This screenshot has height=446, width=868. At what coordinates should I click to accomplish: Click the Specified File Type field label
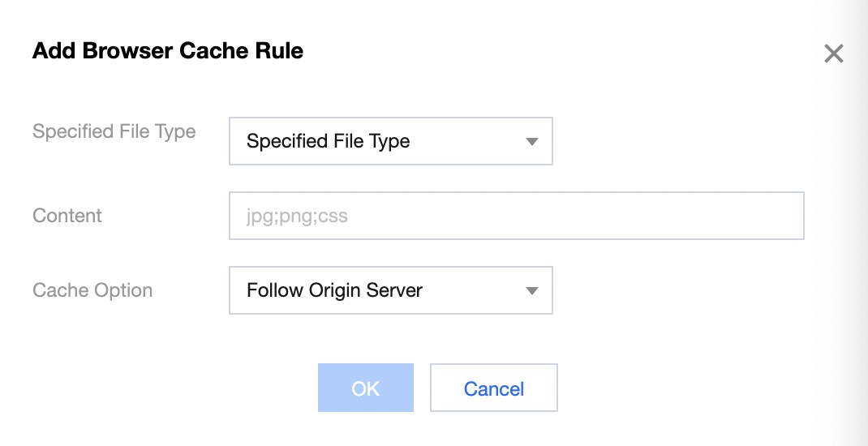click(114, 131)
